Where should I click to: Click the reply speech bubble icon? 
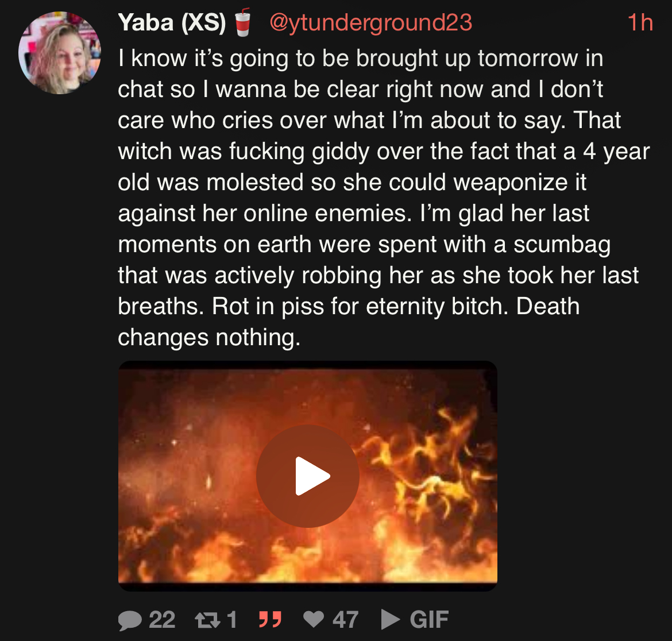[x=130, y=620]
